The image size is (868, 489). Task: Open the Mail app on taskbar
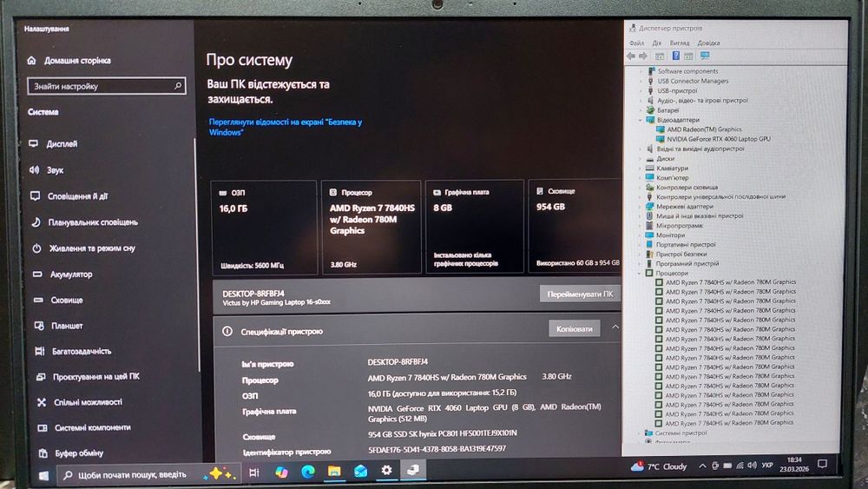click(360, 471)
